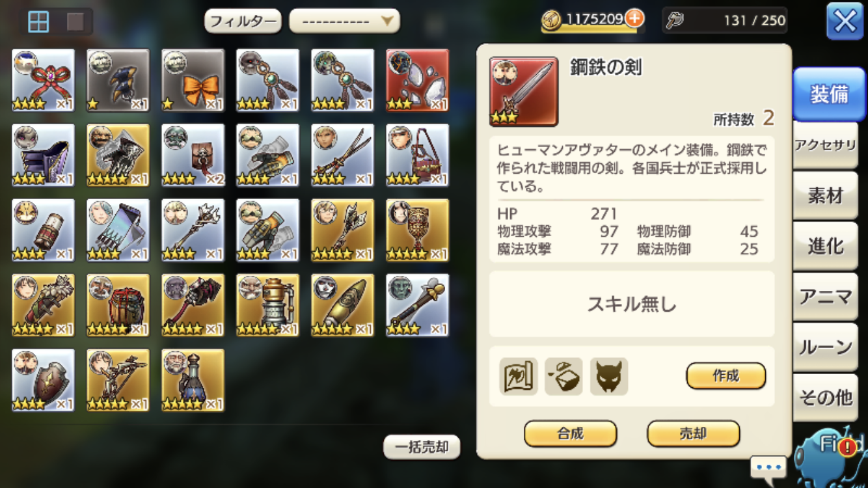Open the アクセサリ accessory tab
Screen dimensions: 868x488
(826, 145)
